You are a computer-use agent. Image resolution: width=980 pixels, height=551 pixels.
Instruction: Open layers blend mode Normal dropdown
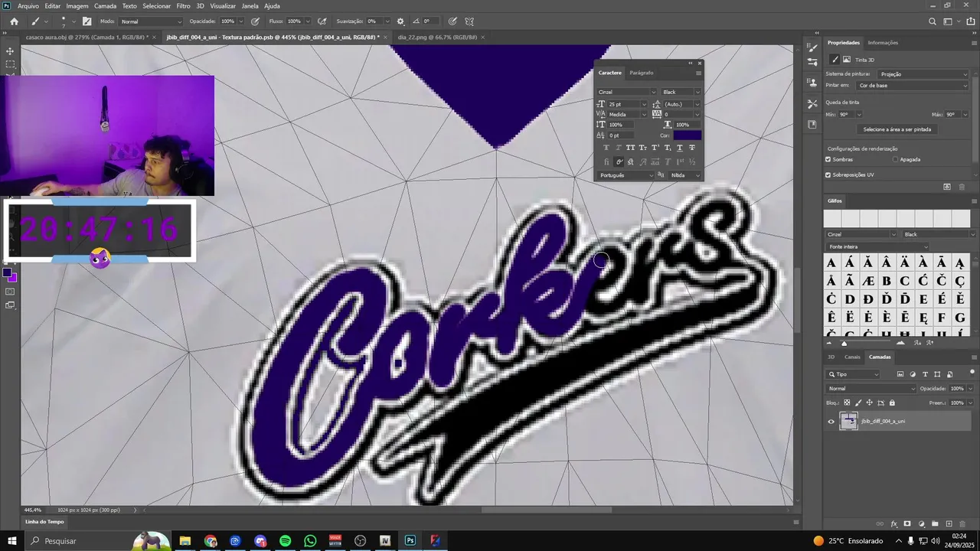(871, 389)
